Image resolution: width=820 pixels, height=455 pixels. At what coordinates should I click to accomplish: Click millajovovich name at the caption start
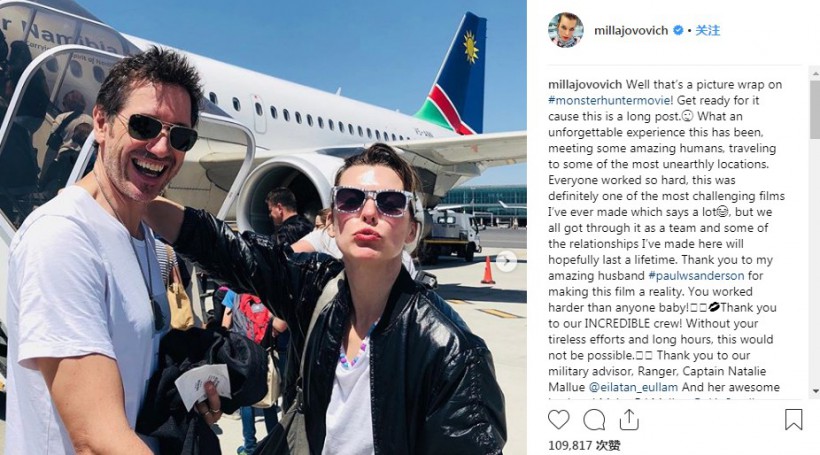coord(585,85)
